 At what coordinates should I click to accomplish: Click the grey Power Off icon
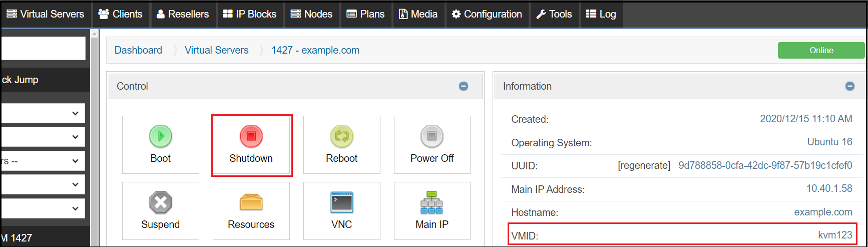[x=431, y=136]
